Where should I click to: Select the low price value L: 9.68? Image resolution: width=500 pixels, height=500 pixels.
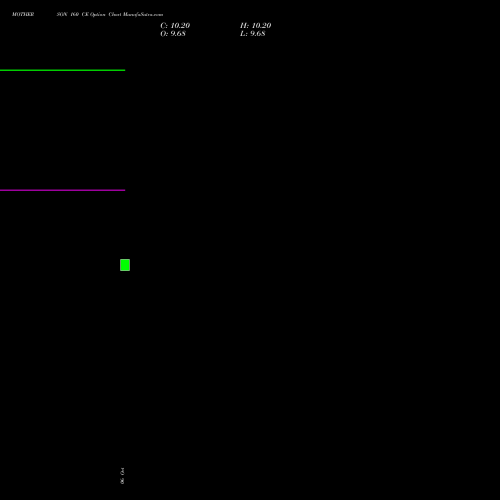point(253,34)
